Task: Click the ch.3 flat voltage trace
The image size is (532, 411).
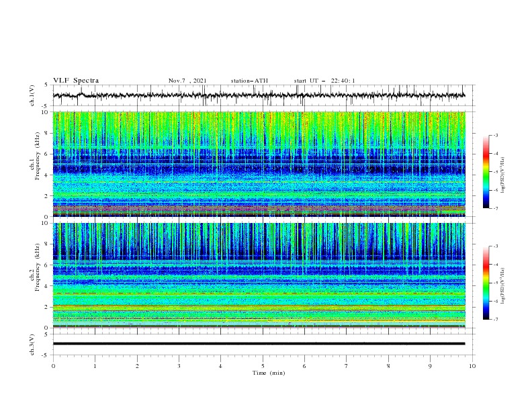Action: [x=259, y=344]
